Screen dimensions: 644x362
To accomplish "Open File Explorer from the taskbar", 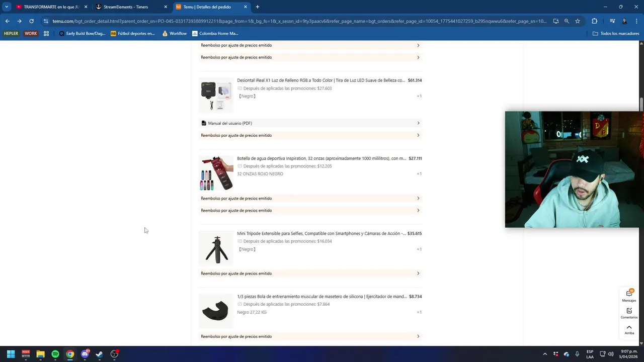I will pyautogui.click(x=40, y=354).
